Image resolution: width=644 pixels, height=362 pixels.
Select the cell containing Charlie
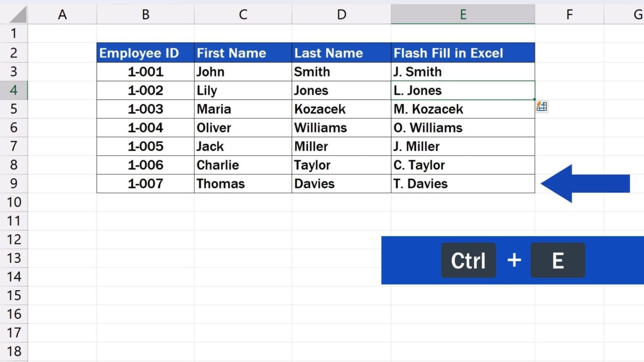pos(243,165)
